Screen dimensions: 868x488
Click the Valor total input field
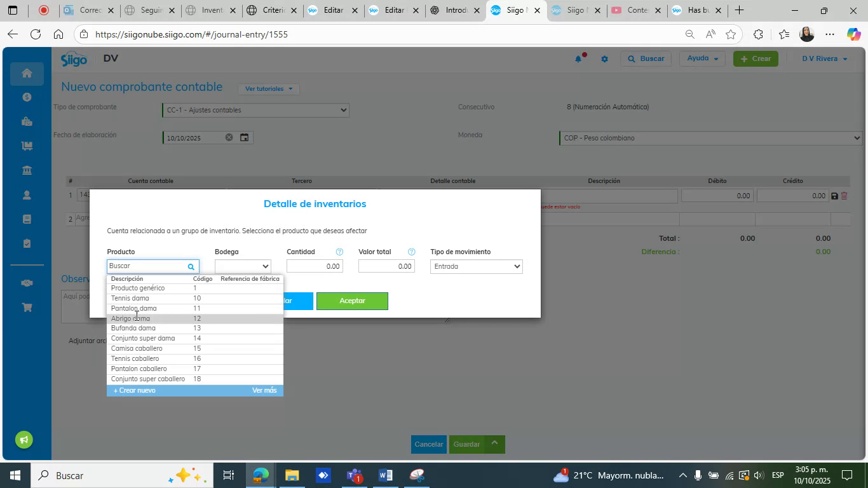click(x=386, y=266)
